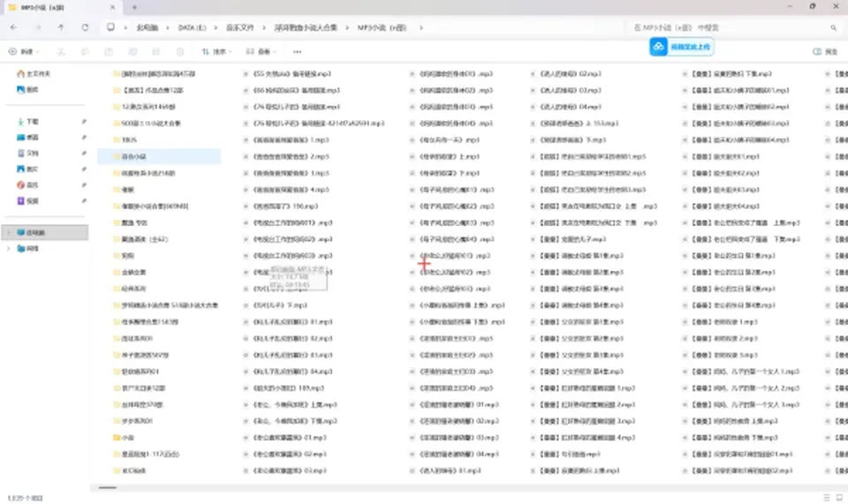Open 桌面 Desktop quick access folder
Image resolution: width=848 pixels, height=504 pixels.
point(27,137)
